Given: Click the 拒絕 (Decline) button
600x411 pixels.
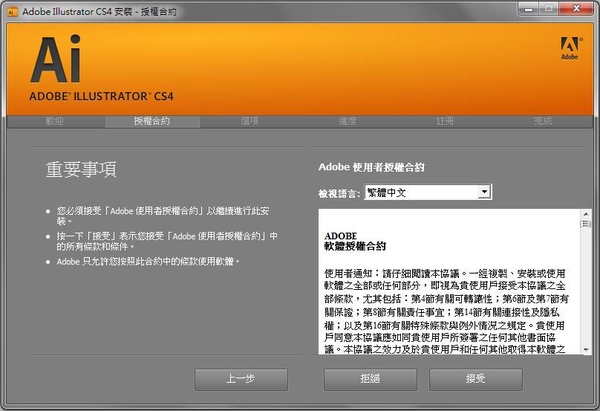Looking at the screenshot, I should (370, 379).
